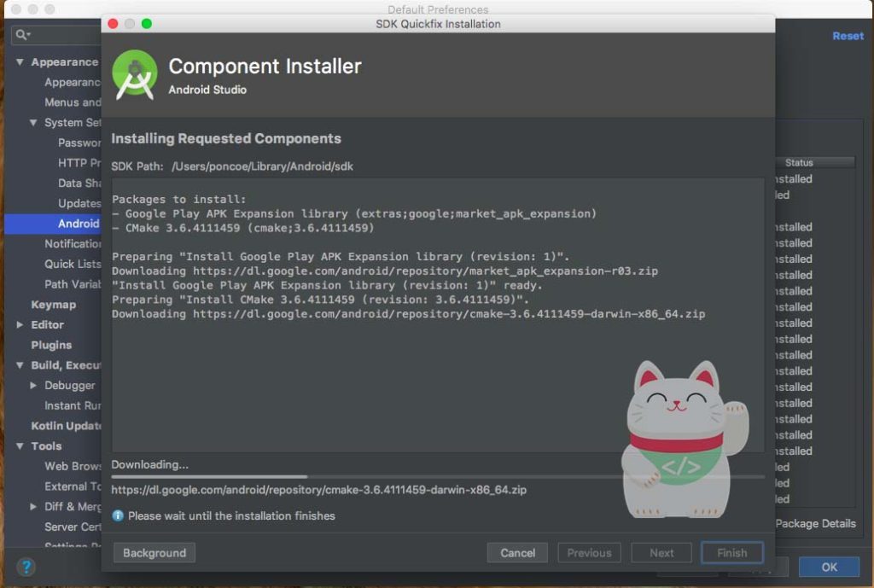Click the lucky cat mascot image
The height and width of the screenshot is (588, 874).
coord(685,440)
